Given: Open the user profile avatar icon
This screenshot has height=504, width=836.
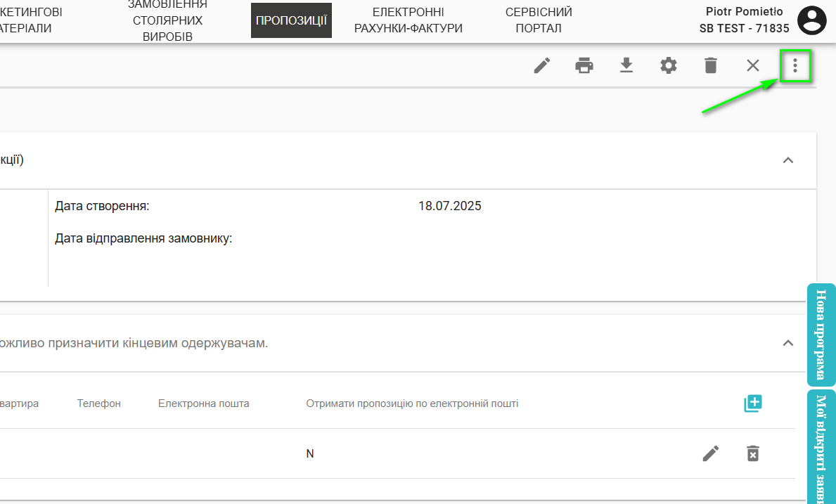Looking at the screenshot, I should click(813, 20).
